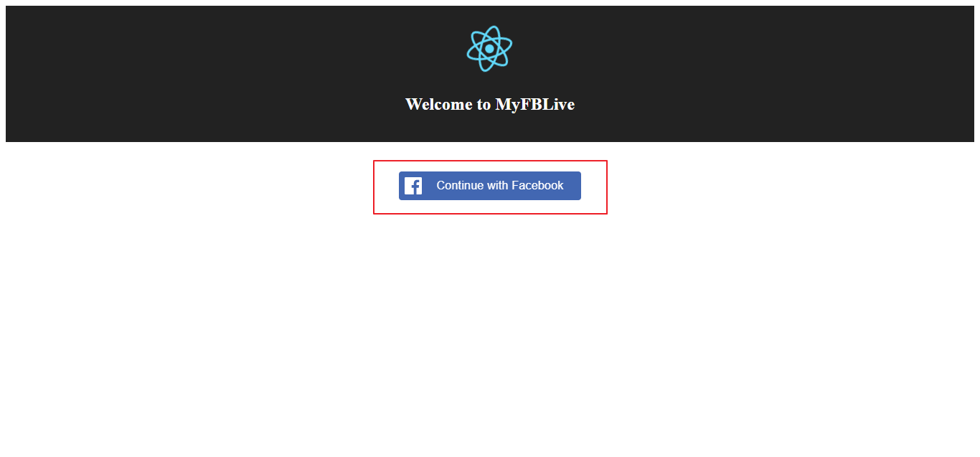
Task: Click the Facebook 'f' icon
Action: 413,186
